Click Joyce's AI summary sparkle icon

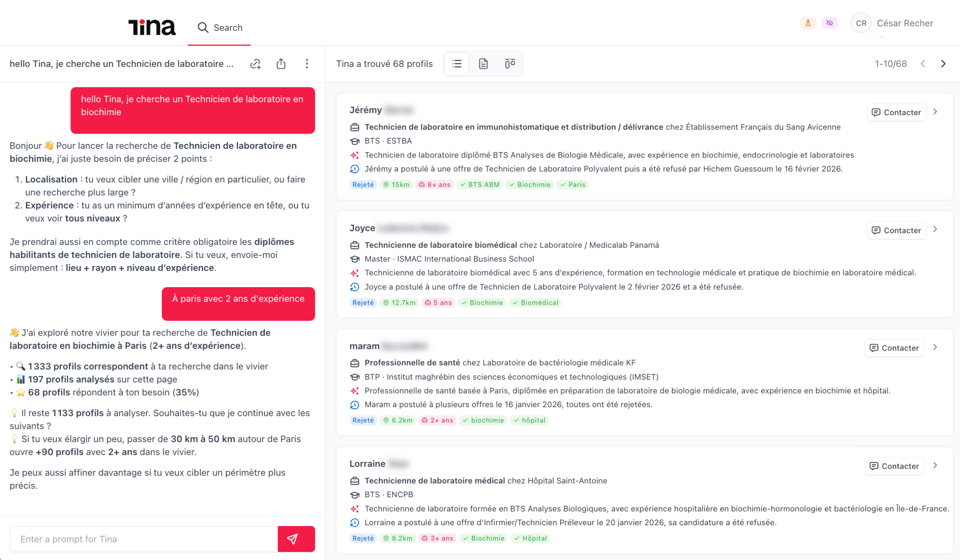pyautogui.click(x=354, y=273)
